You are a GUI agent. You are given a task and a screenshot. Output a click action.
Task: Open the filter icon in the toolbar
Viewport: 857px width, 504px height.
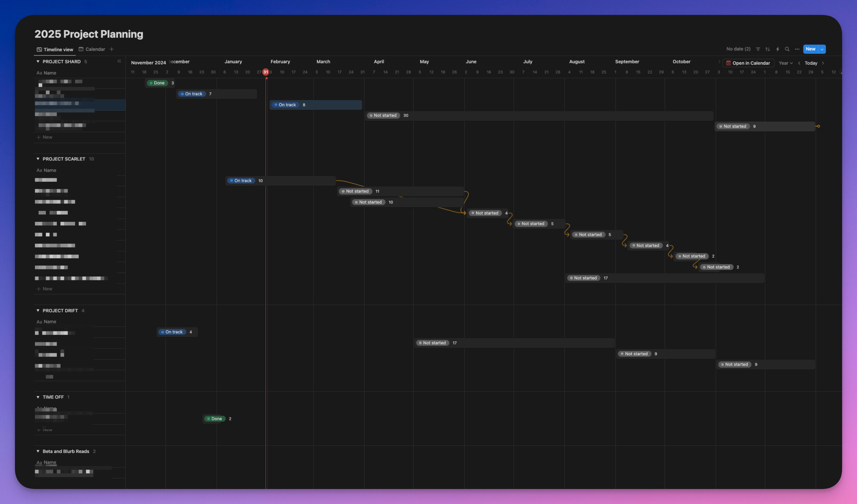point(758,49)
